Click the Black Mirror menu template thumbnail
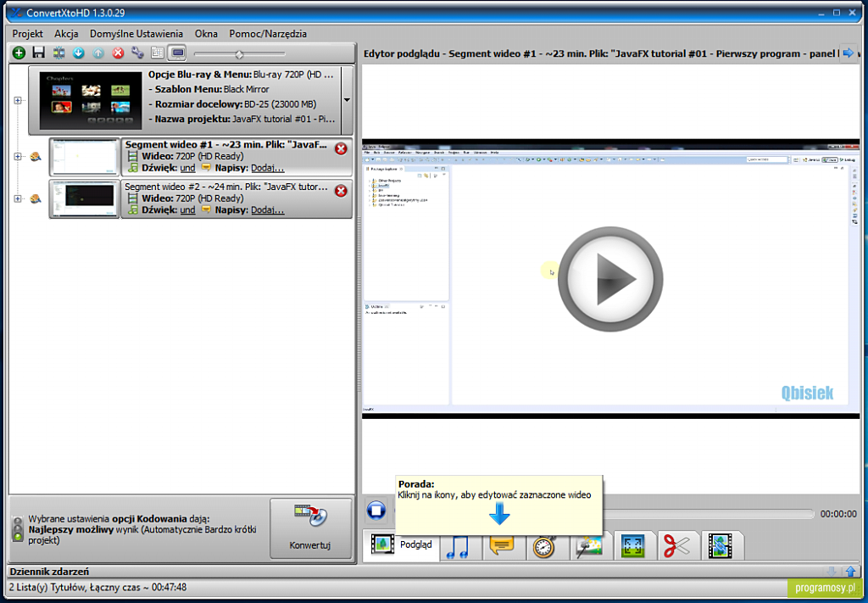This screenshot has width=868, height=603. pyautogui.click(x=91, y=100)
